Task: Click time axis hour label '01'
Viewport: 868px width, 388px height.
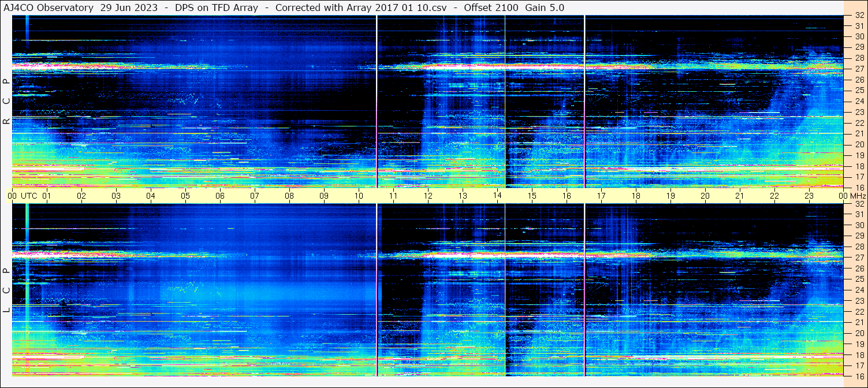Action: pyautogui.click(x=47, y=196)
